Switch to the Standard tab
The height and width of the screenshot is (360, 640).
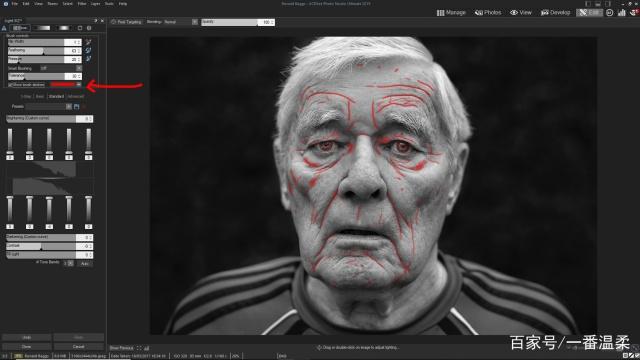point(56,96)
